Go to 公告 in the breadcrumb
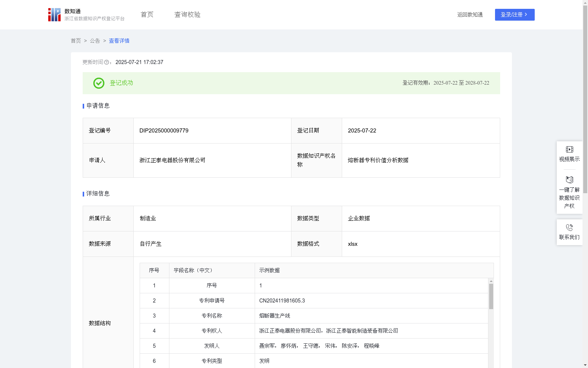This screenshot has width=588, height=368. (95, 41)
